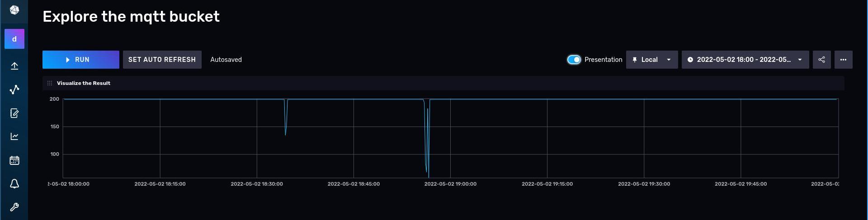The image size is (868, 220).
Task: Click the 2022-05-02 18:30:00 axis label
Action: pos(257,184)
